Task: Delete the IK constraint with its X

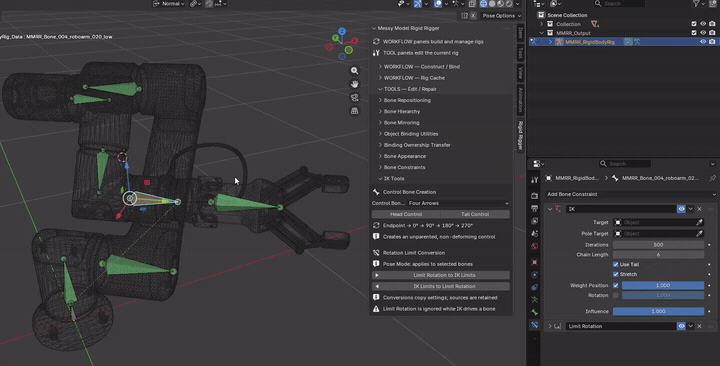Action: (699, 209)
